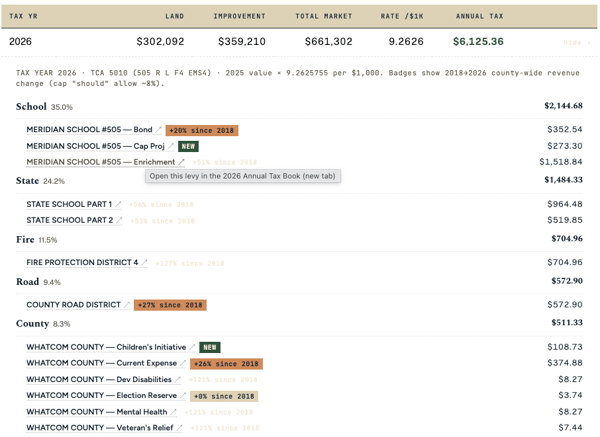Open external link icon for Dev Disabilities
Screen dimensions: 600x437
point(178,380)
